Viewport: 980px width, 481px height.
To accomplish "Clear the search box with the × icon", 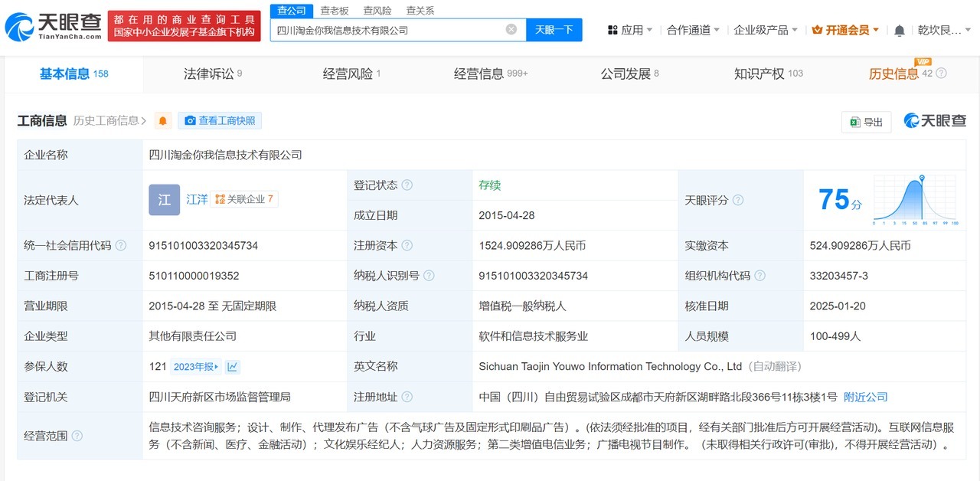I will click(511, 28).
